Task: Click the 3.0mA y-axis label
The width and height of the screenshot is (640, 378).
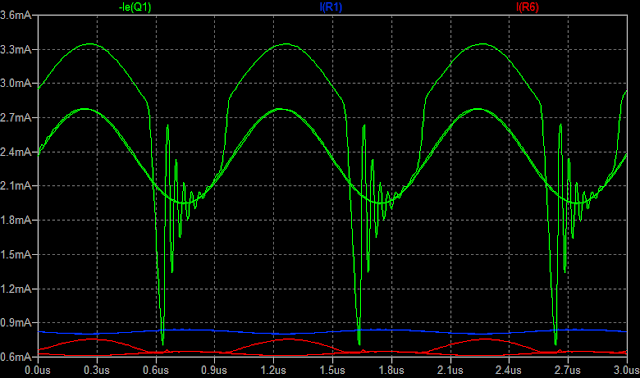Action: (16, 83)
